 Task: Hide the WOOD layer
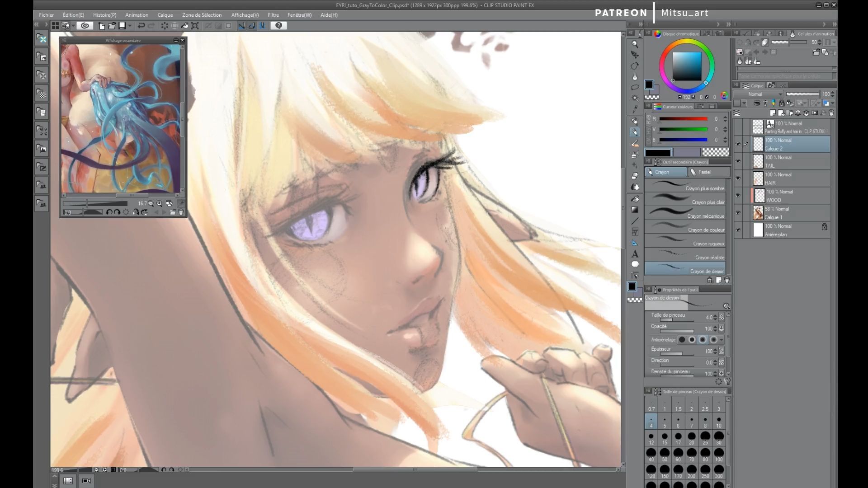coord(738,196)
